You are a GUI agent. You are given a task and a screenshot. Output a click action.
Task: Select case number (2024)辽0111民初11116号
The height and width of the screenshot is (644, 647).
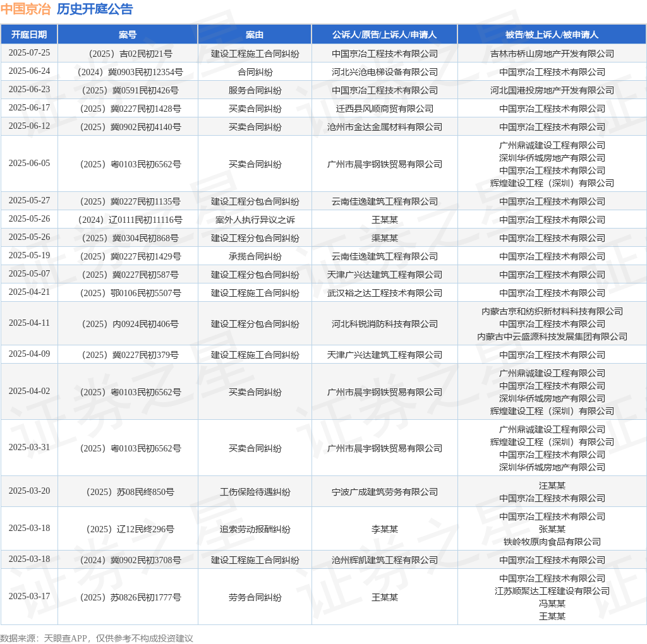(130, 220)
